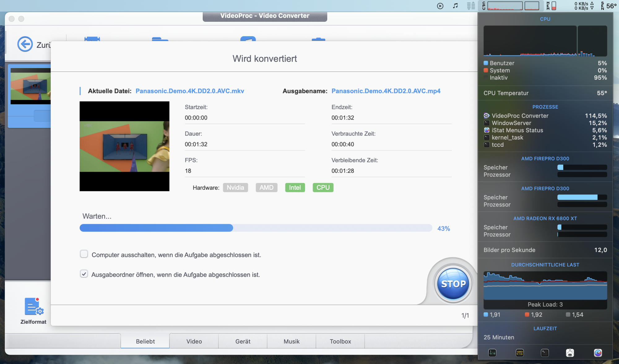Open Activity Monitor icon in iStat panel
The image size is (619, 364).
coord(492,353)
